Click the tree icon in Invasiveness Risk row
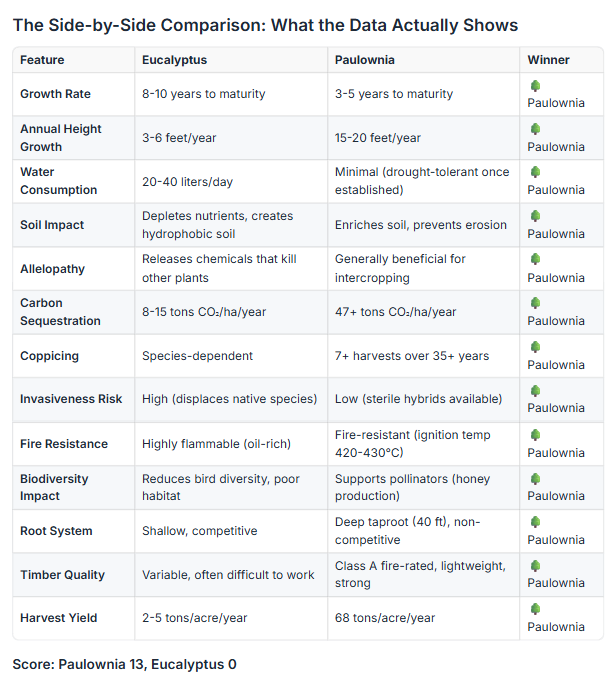The width and height of the screenshot is (616, 689). pyautogui.click(x=535, y=391)
